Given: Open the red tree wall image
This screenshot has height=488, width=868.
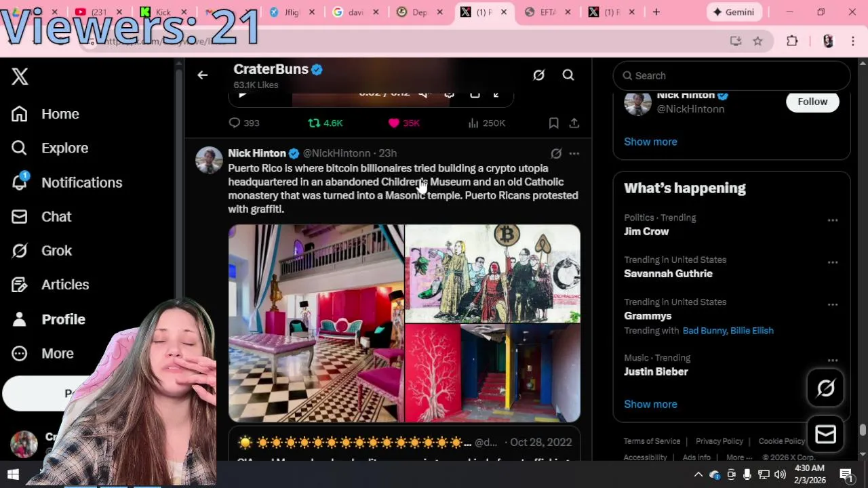Looking at the screenshot, I should pyautogui.click(x=432, y=373).
